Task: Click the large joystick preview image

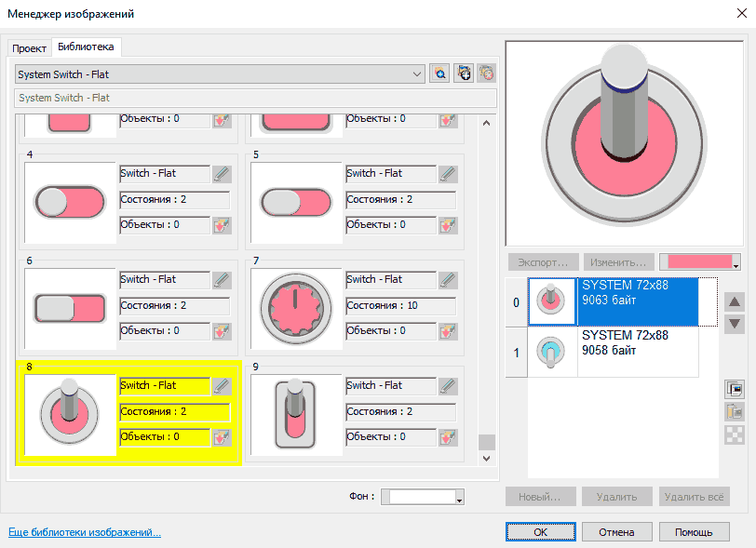Action: [625, 143]
